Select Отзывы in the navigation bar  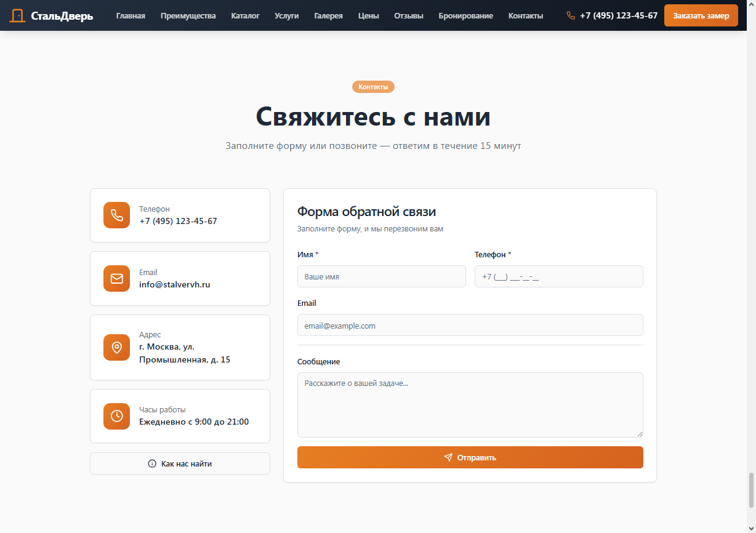pos(409,15)
